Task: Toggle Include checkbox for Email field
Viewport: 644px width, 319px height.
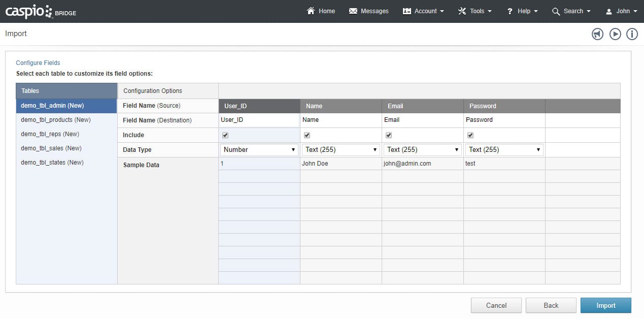Action: tap(389, 135)
